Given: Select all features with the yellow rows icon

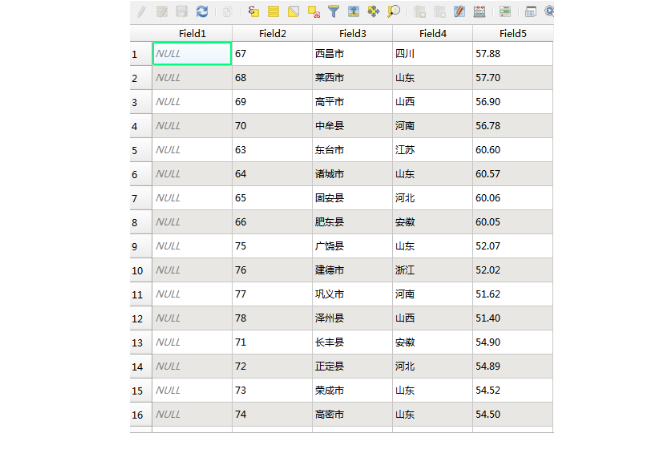Looking at the screenshot, I should coord(273,12).
